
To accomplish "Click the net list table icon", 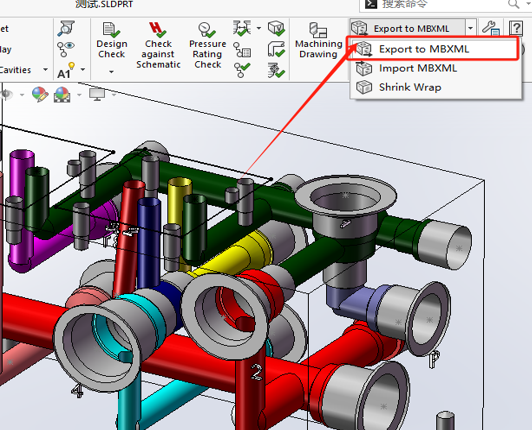I will click(242, 50).
